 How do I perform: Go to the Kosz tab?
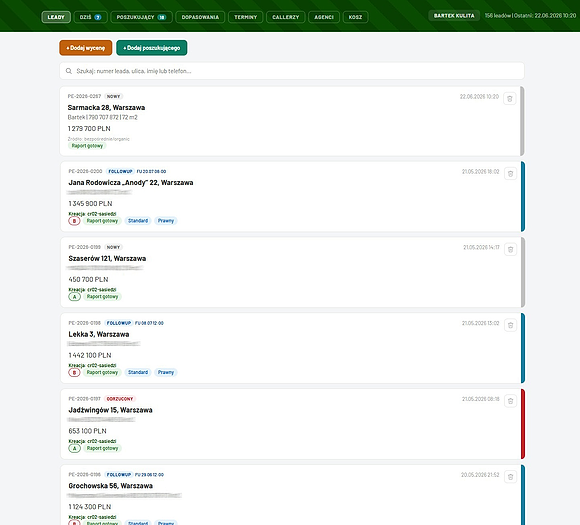click(x=355, y=17)
